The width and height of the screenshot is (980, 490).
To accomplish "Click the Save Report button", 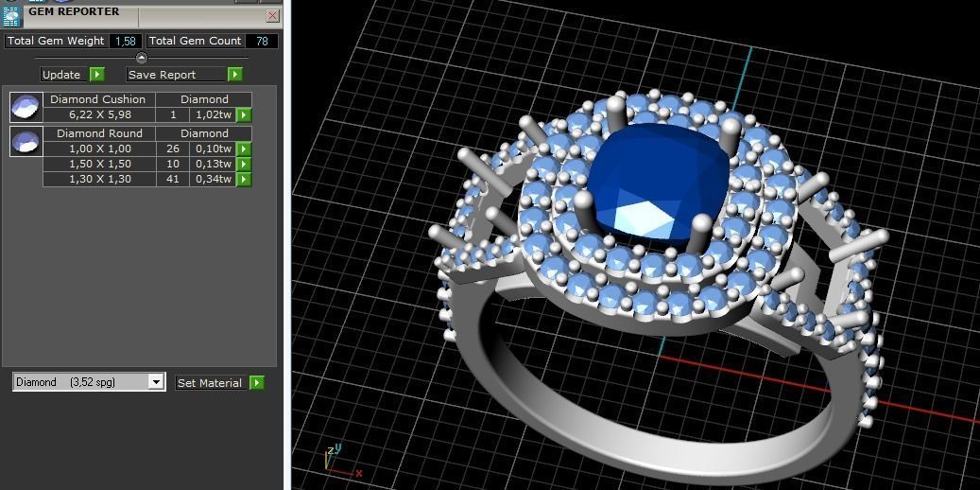I will (x=176, y=75).
